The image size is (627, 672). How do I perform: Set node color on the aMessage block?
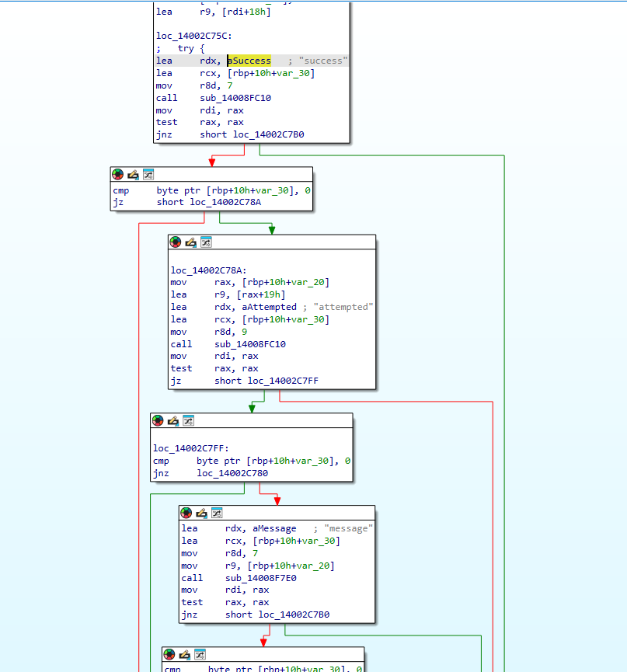pos(186,513)
